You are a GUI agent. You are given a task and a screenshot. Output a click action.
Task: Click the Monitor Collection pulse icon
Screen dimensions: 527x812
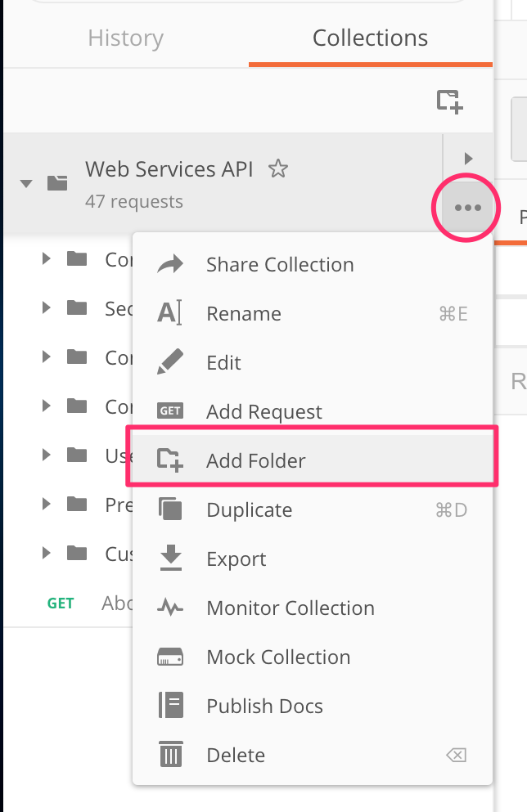170,608
